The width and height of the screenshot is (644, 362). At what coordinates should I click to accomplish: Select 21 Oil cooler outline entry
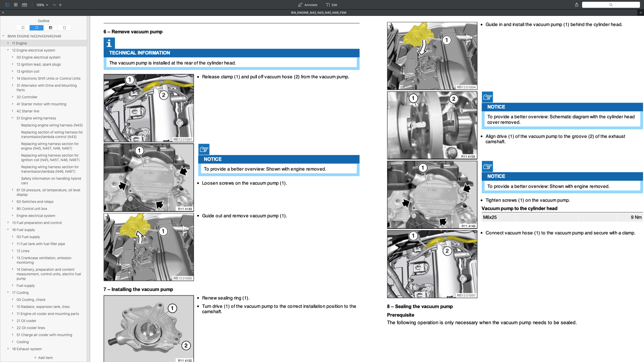point(26,321)
